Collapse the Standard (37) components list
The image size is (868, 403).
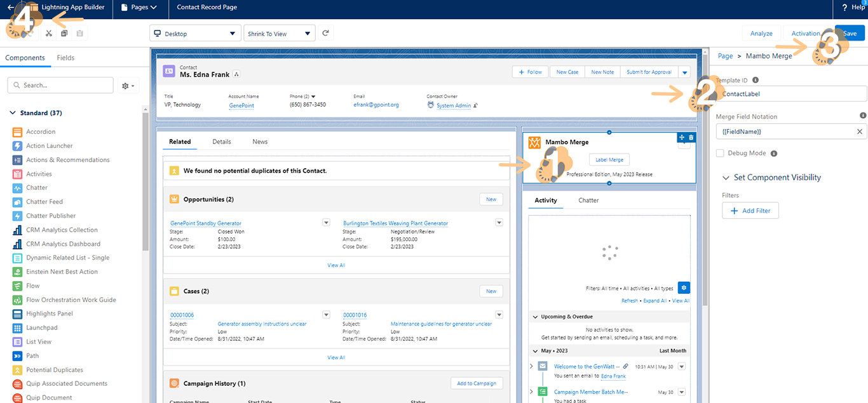coord(13,113)
